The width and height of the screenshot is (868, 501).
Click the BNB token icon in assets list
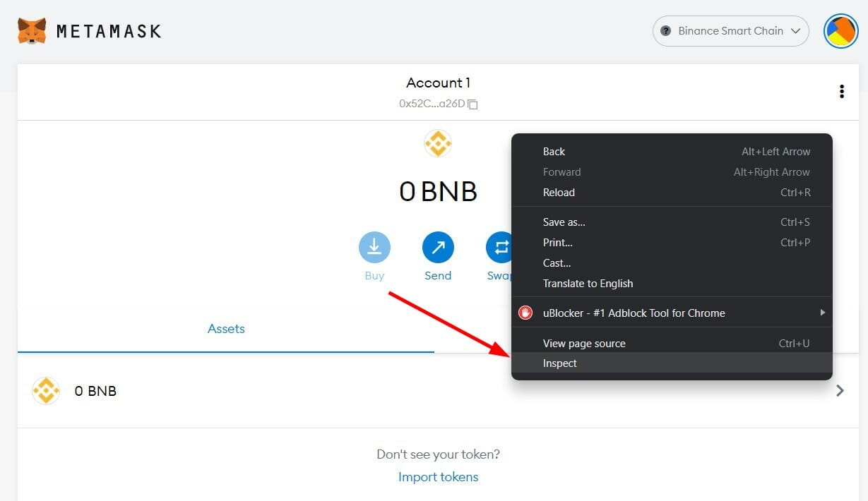point(45,390)
